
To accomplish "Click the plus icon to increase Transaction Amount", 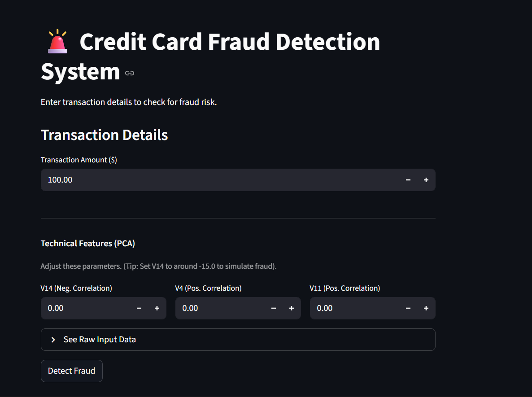I will (x=426, y=179).
